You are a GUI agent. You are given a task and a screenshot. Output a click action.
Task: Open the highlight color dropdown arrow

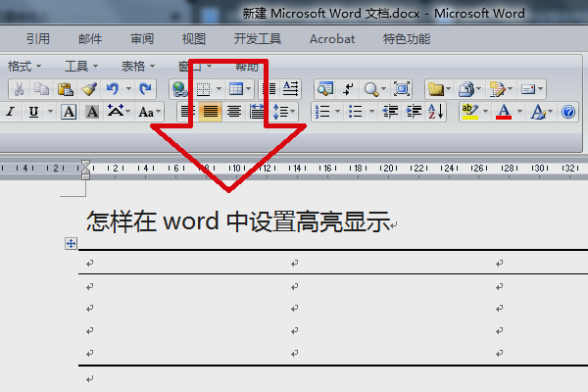coord(485,112)
